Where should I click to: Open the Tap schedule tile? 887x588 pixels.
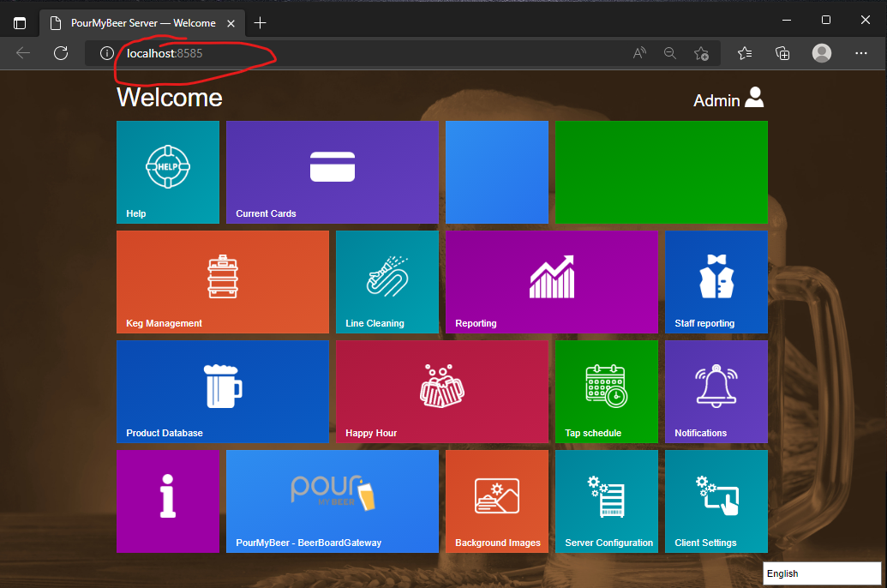[607, 392]
